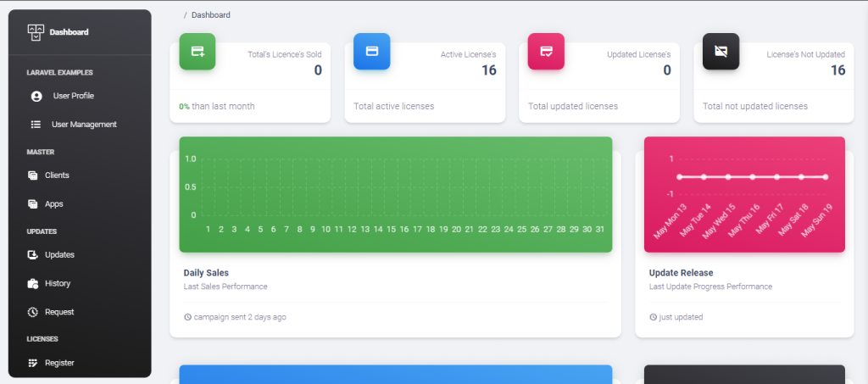Click the blue Active License's card icon
The width and height of the screenshot is (868, 384).
click(372, 52)
